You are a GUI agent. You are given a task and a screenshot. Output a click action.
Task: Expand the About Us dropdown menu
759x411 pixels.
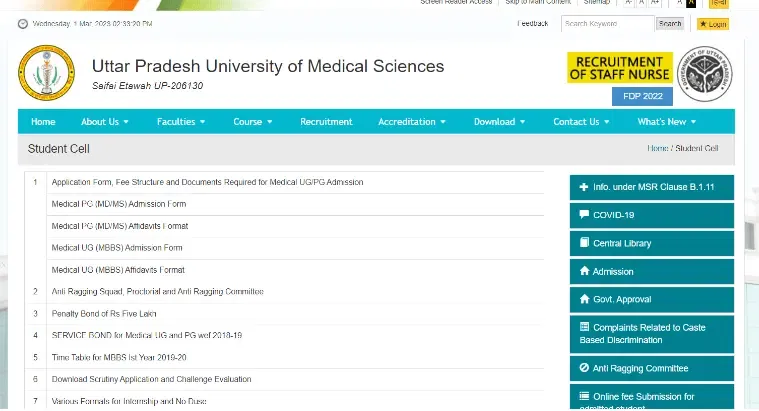point(106,122)
